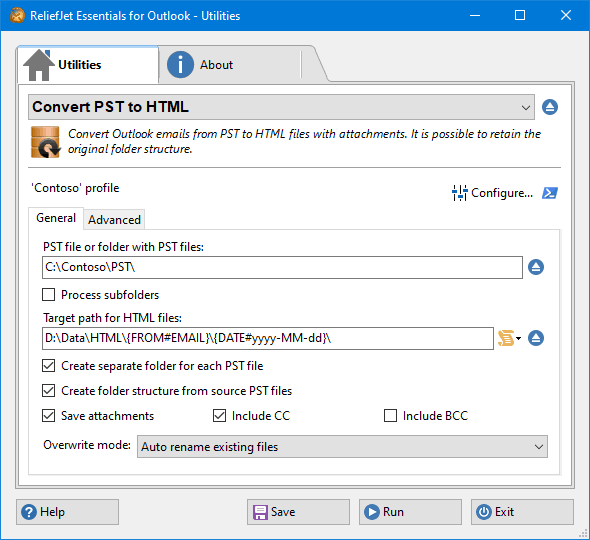Open the PowerShell command-line icon
The height and width of the screenshot is (540, 590).
(550, 193)
